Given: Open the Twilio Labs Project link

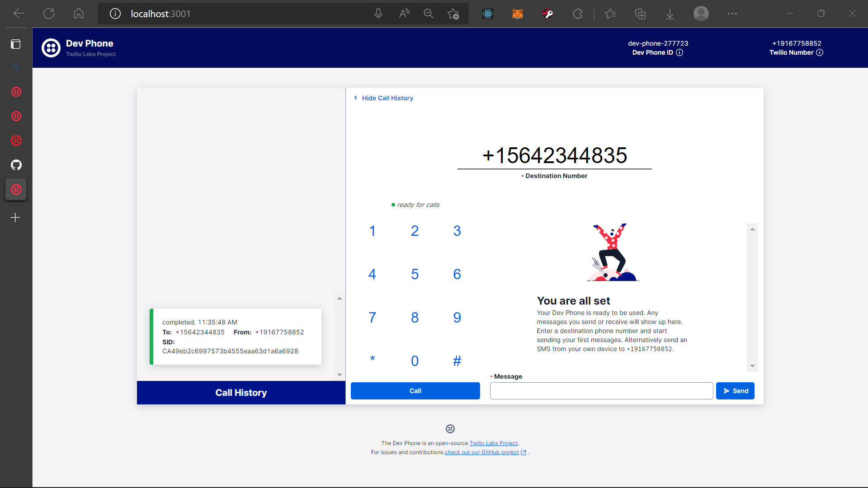Looking at the screenshot, I should coord(493,443).
